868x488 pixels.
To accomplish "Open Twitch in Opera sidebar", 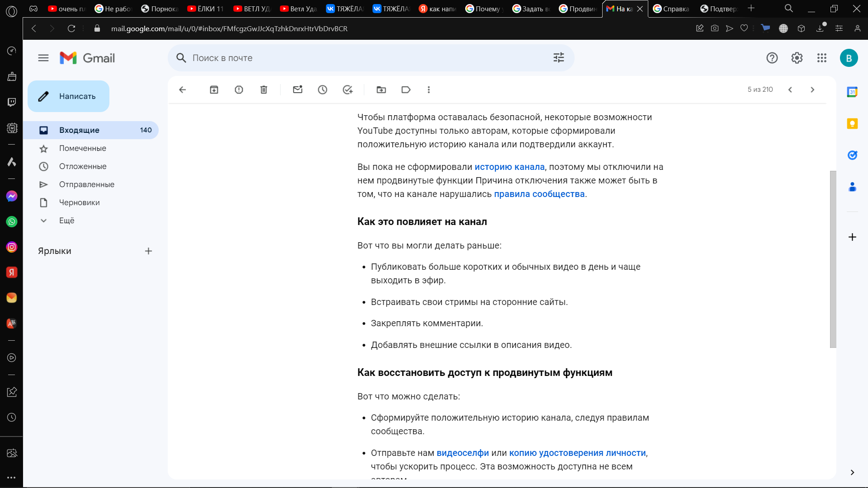I will [12, 102].
